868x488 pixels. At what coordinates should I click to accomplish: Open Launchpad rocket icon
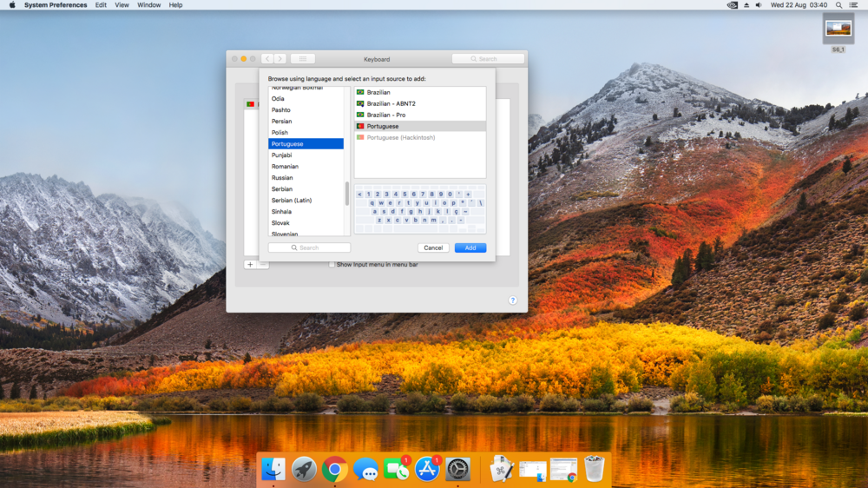pyautogui.click(x=304, y=470)
